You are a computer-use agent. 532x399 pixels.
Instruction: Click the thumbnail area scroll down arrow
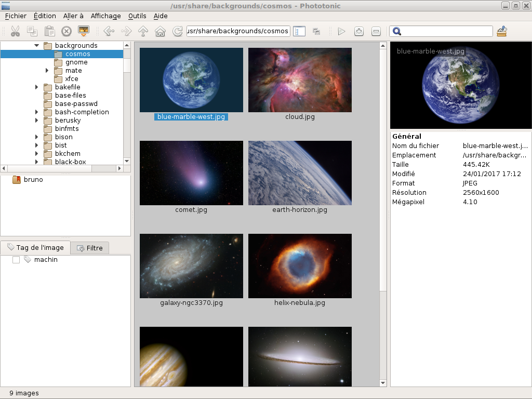coord(383,383)
